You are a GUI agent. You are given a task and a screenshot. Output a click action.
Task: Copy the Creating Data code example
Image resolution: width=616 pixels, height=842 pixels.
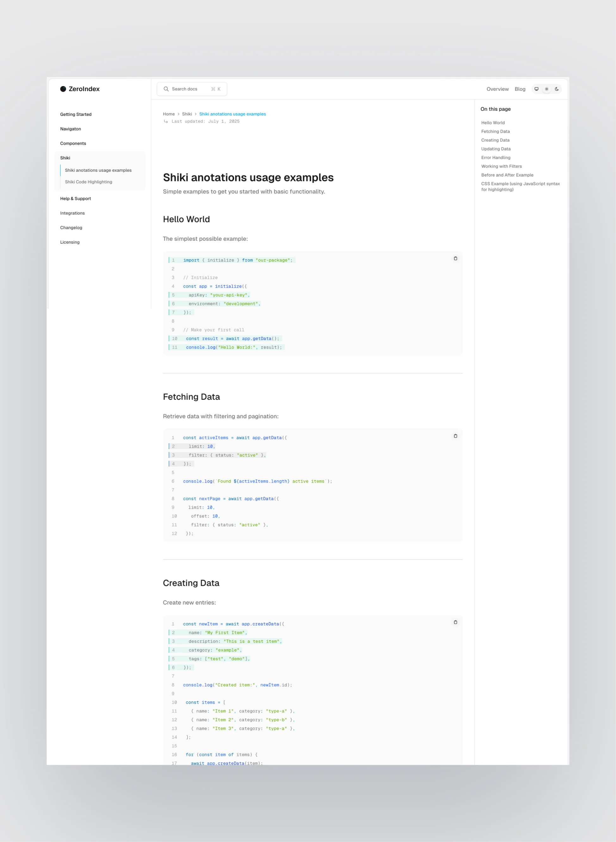(x=455, y=622)
